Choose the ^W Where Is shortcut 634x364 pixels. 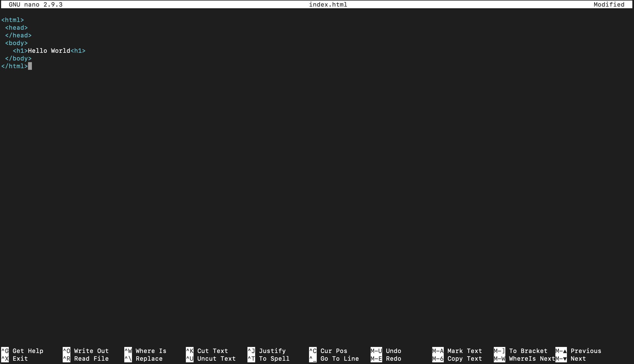click(145, 351)
